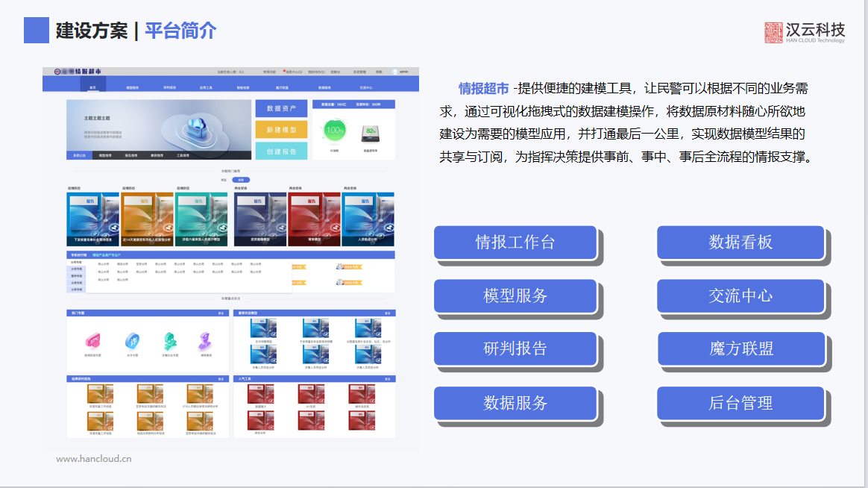Click the 情报超市 emblem logo in header
This screenshot has width=868, height=488.
click(57, 72)
